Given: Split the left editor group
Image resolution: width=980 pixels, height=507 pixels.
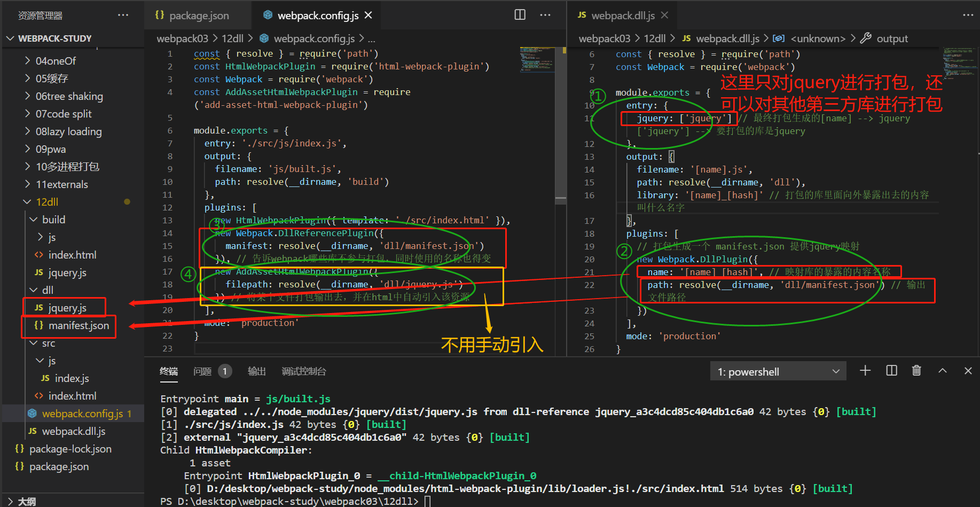Looking at the screenshot, I should pos(520,15).
